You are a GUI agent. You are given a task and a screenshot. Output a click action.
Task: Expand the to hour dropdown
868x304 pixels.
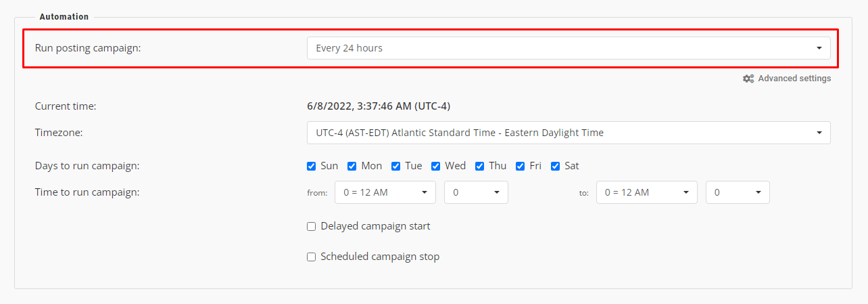coord(647,192)
